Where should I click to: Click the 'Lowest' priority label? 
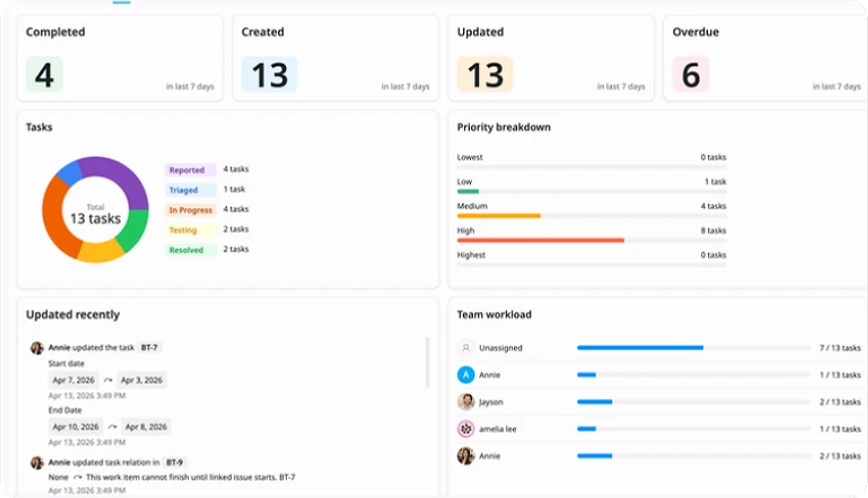click(470, 157)
